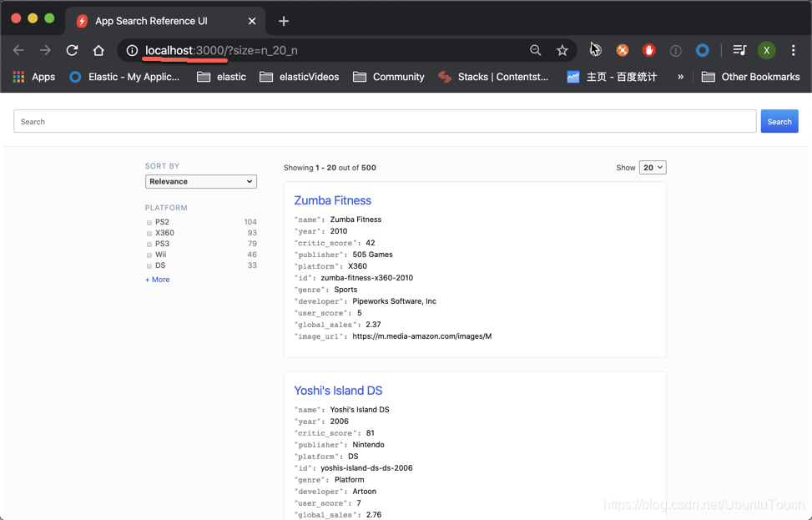Open the Chrome three-dot menu
Viewport: 812px width, 520px height.
click(794, 50)
